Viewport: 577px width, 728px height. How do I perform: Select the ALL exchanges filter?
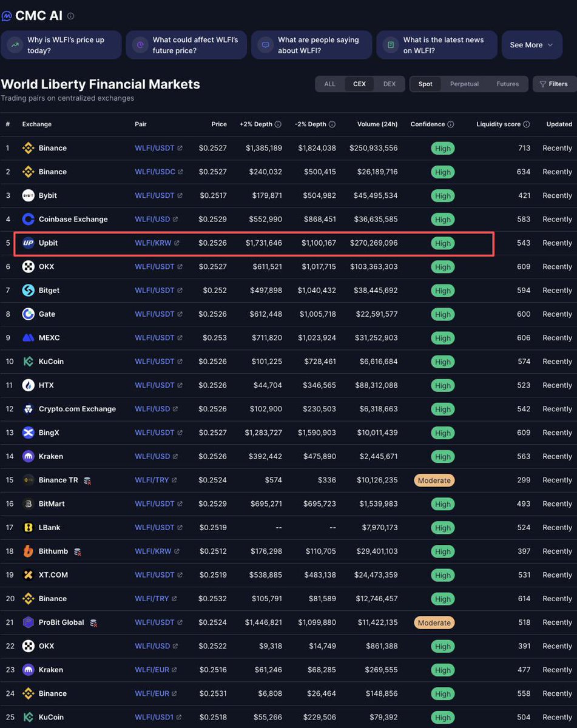coord(329,84)
